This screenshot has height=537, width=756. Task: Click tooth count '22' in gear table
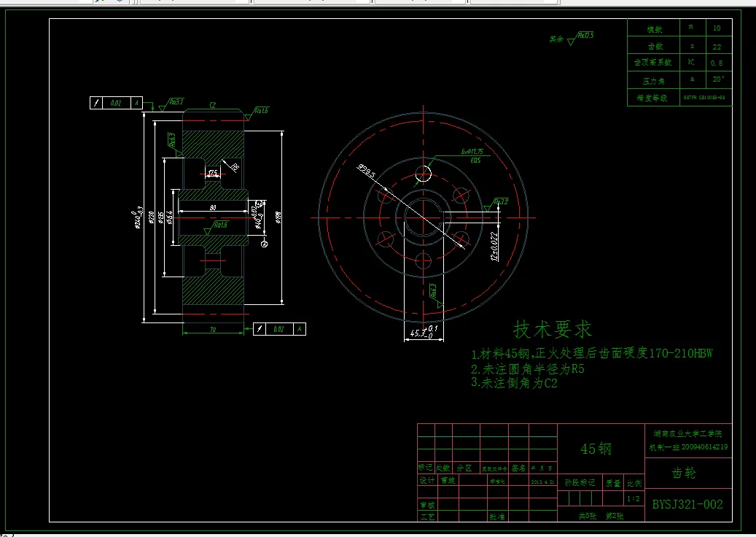[717, 47]
